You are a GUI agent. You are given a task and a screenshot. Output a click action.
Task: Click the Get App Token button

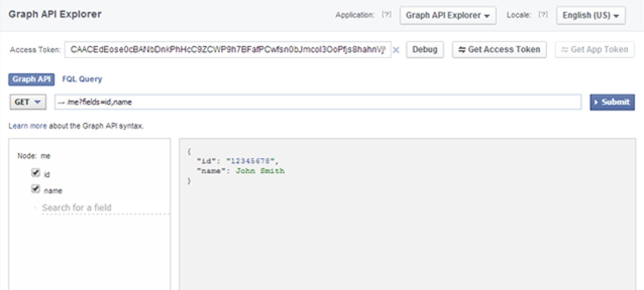tap(595, 50)
